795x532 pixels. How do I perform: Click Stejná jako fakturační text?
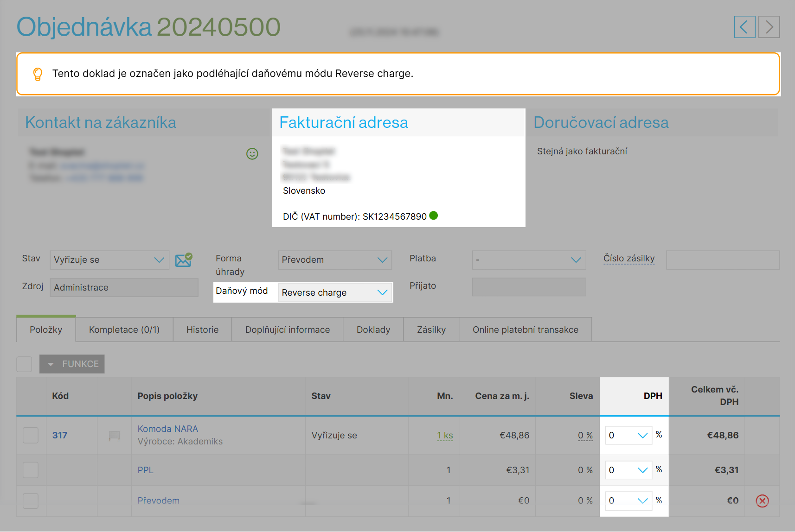click(x=582, y=151)
